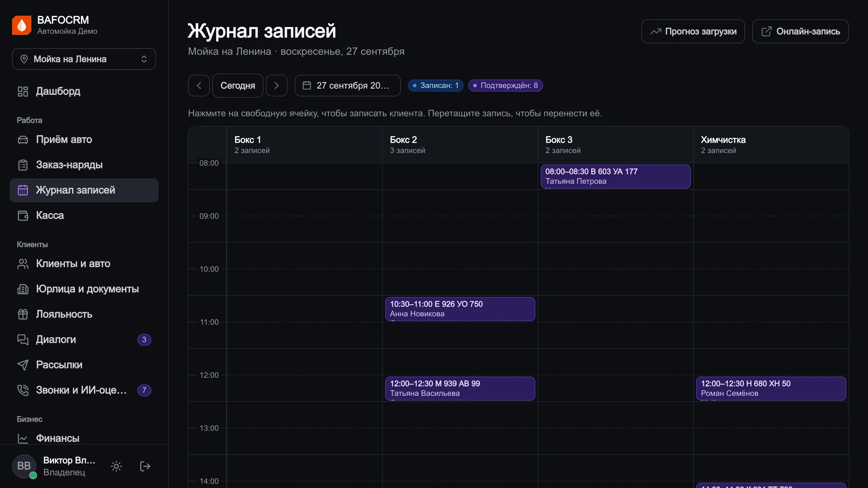
Task: Click the Записан: 1 status badge
Action: point(436,86)
